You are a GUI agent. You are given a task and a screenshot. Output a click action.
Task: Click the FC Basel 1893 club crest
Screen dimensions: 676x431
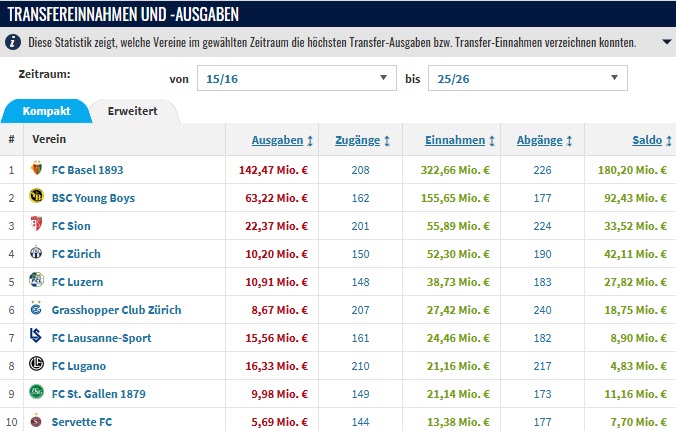pyautogui.click(x=38, y=170)
